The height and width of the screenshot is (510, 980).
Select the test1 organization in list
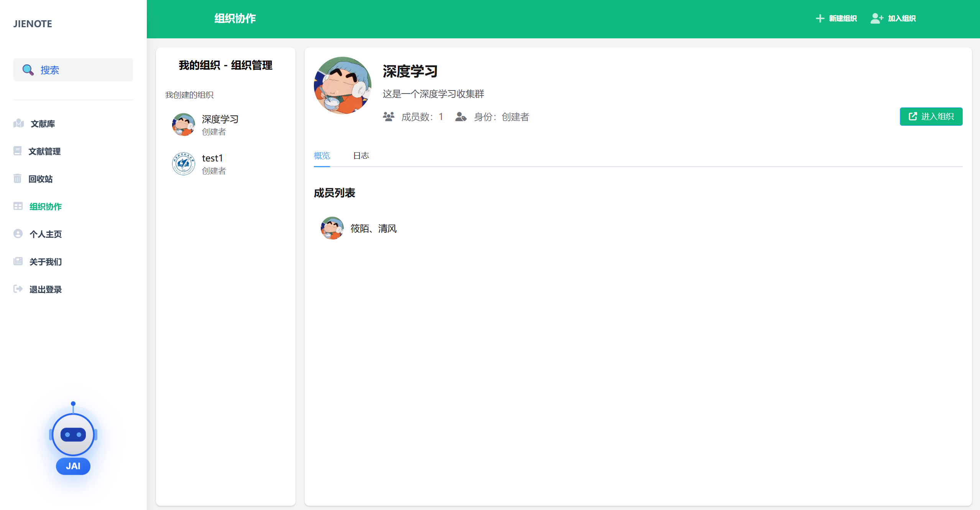[212, 164]
